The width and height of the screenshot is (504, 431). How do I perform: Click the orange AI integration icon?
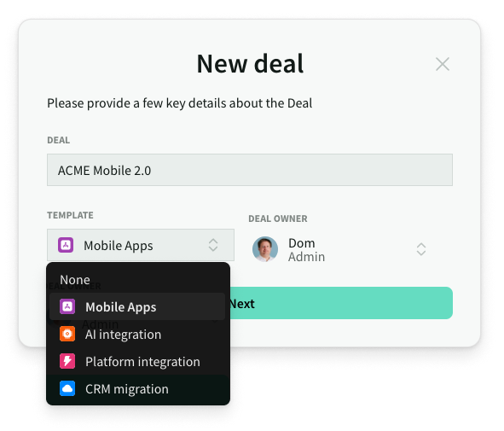tap(67, 335)
